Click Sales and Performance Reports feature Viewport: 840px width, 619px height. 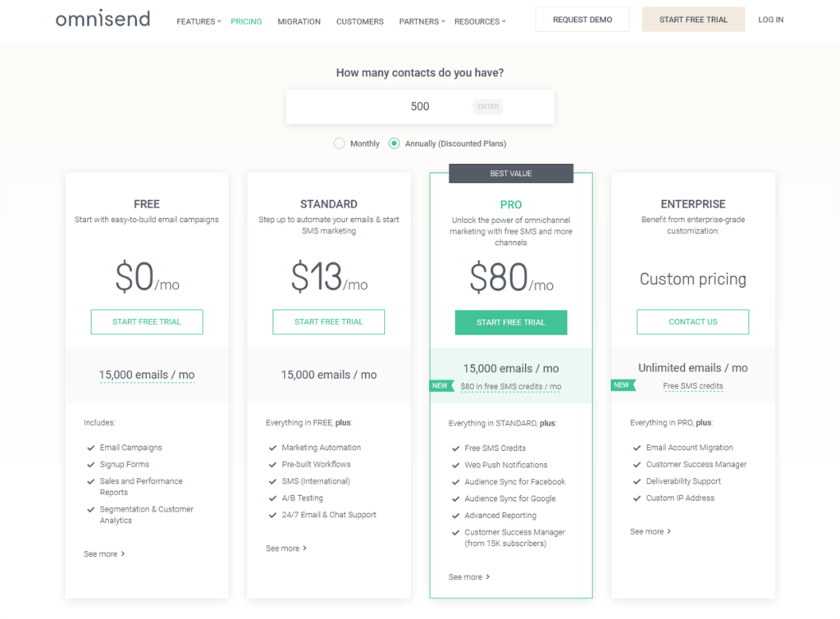pyautogui.click(x=141, y=487)
